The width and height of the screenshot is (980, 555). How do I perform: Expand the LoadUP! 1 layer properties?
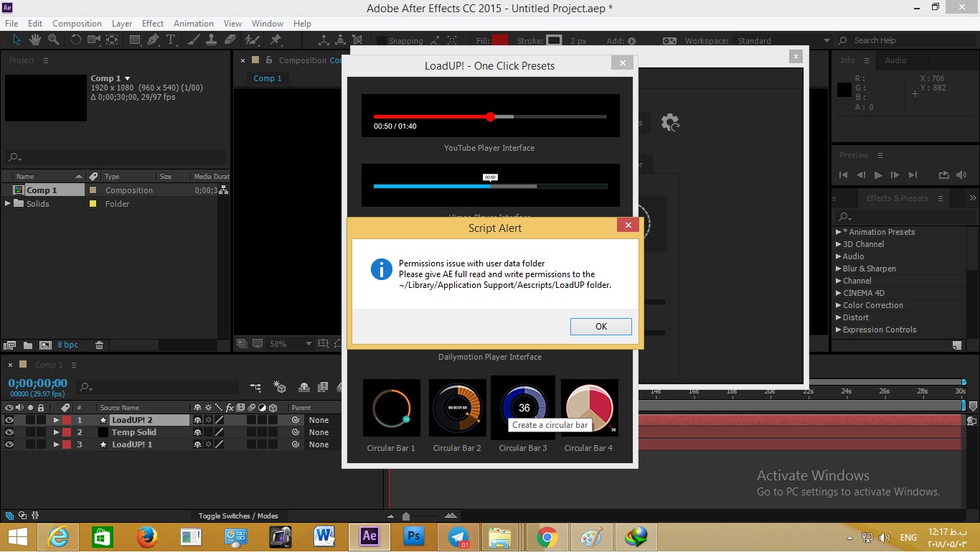pos(56,444)
